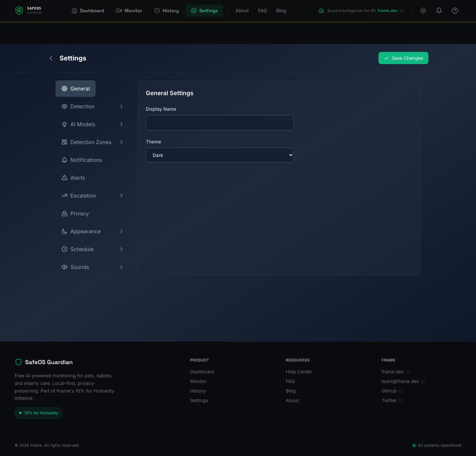Open the Monitor camera icon
The height and width of the screenshot is (456, 476).
pyautogui.click(x=119, y=10)
